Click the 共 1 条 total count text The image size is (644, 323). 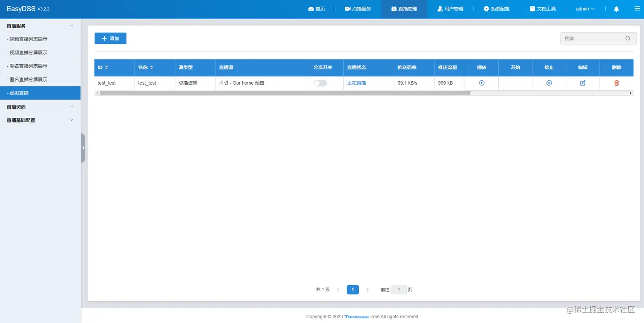pos(323,290)
